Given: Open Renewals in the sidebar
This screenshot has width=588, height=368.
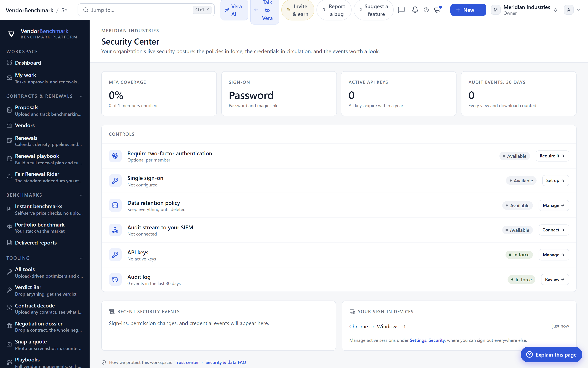Looking at the screenshot, I should coord(45,141).
